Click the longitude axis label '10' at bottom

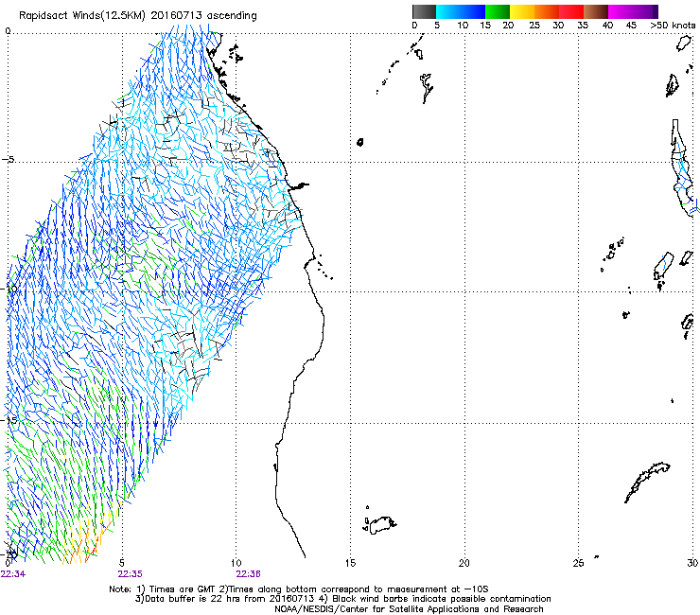coord(236,563)
